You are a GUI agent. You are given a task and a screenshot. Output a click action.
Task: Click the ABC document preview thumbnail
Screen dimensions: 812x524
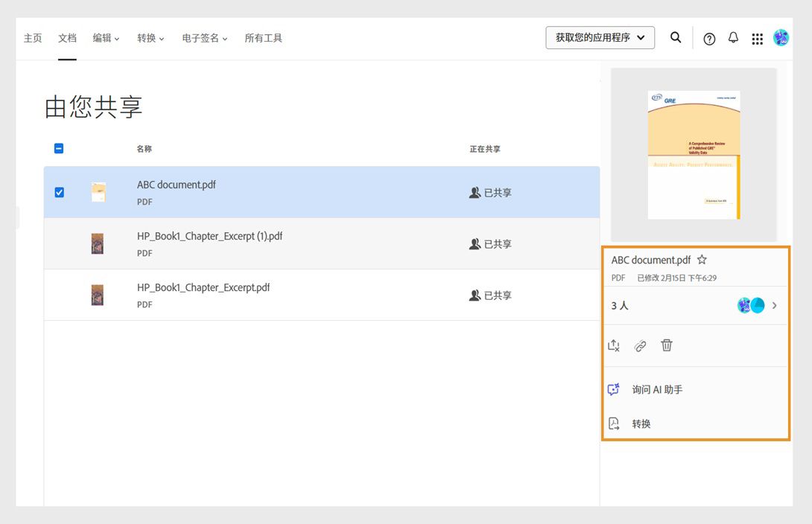click(x=694, y=153)
